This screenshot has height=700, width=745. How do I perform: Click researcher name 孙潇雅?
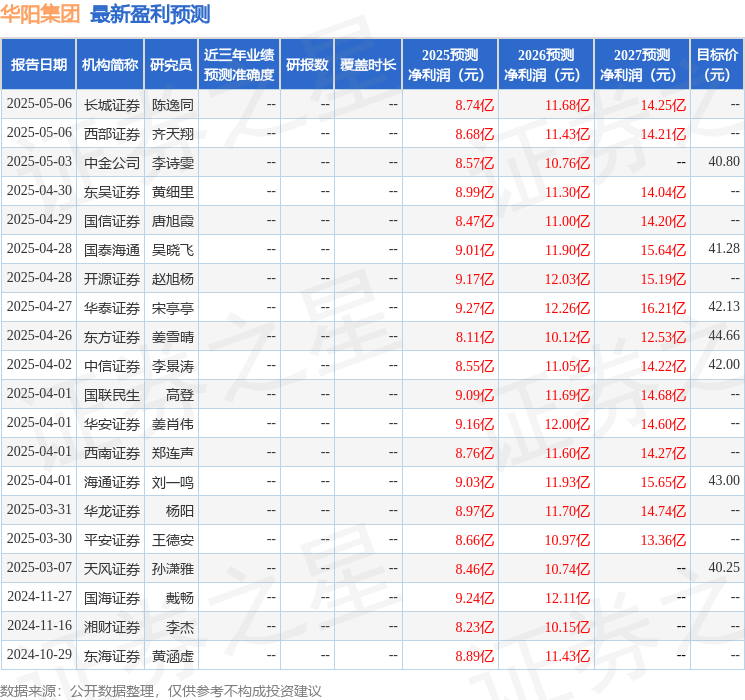pyautogui.click(x=172, y=569)
